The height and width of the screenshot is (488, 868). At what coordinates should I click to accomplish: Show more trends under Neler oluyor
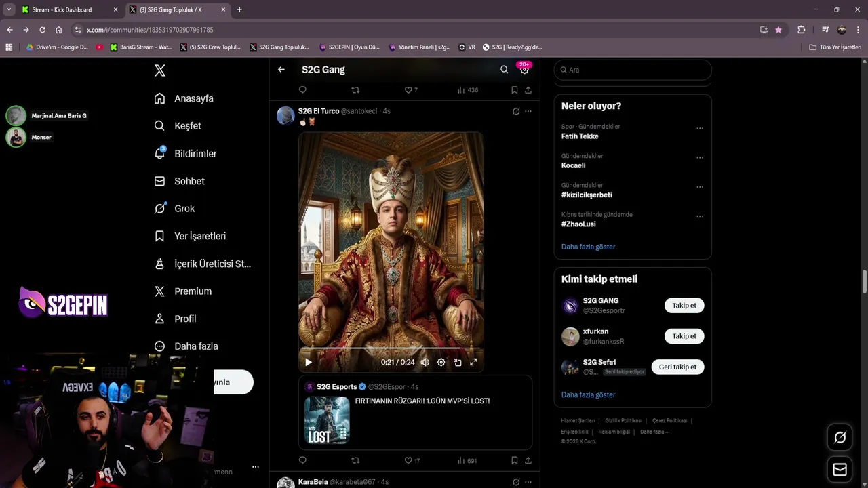point(588,247)
